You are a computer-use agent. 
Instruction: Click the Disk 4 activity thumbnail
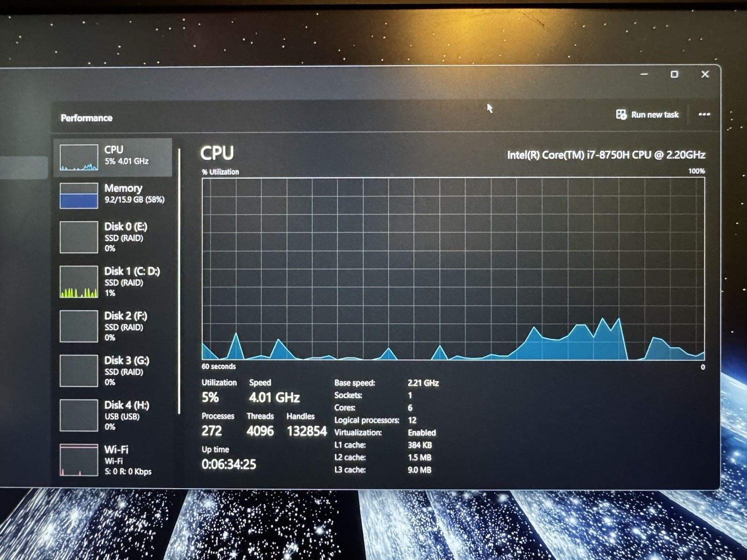click(x=79, y=415)
